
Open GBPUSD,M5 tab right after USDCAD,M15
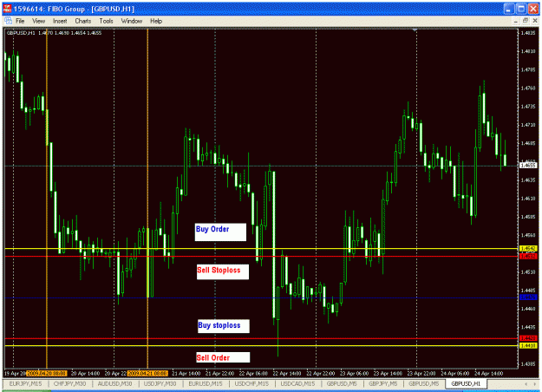tap(342, 383)
